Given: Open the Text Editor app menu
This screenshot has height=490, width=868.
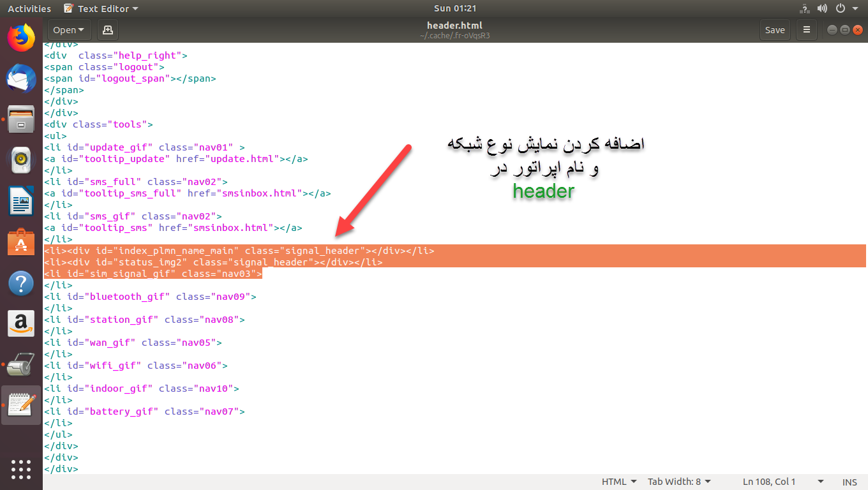Looking at the screenshot, I should [x=101, y=8].
